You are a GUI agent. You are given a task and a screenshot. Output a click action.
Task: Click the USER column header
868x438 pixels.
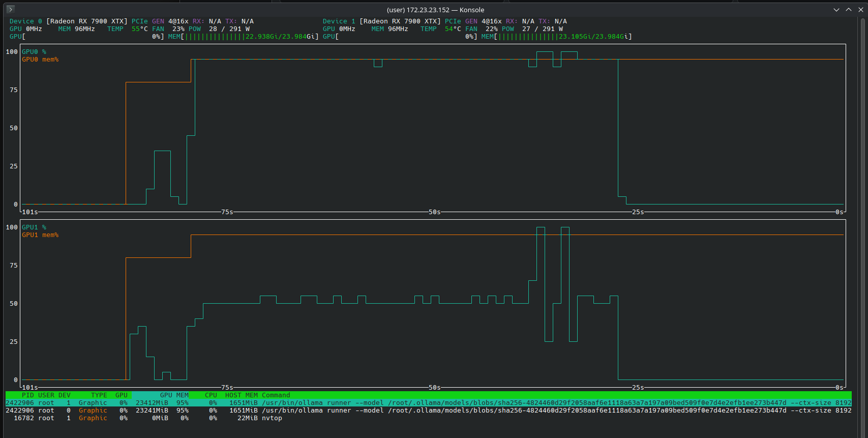pyautogui.click(x=46, y=395)
